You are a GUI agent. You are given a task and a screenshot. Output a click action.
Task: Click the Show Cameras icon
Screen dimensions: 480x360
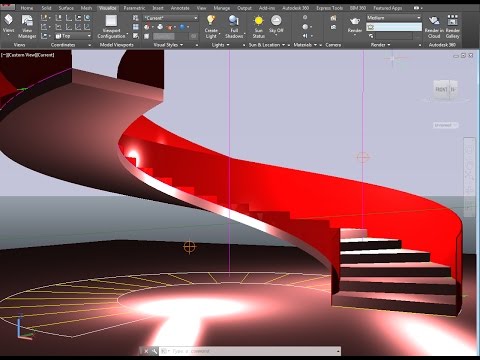coord(333,27)
